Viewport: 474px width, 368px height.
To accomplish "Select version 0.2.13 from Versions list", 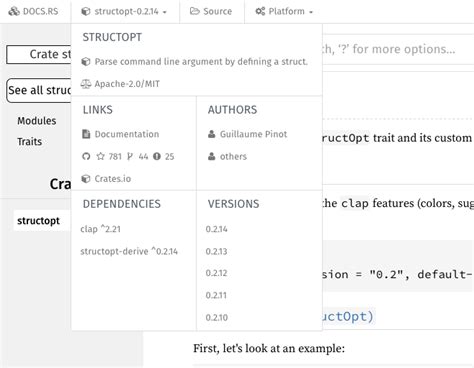I will (216, 251).
